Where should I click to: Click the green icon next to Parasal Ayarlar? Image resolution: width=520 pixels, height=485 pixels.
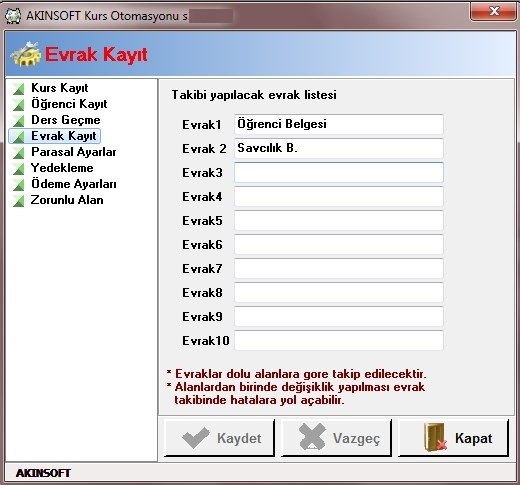[19, 153]
